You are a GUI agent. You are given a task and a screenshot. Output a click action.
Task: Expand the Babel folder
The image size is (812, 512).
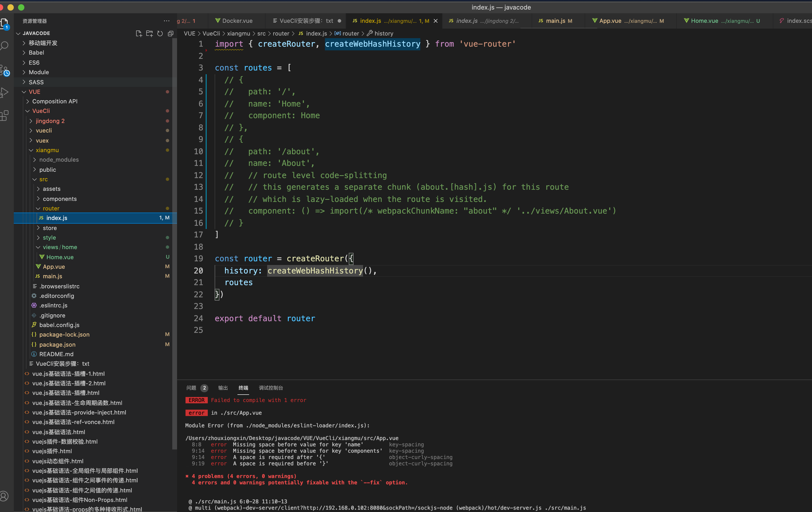coord(24,53)
